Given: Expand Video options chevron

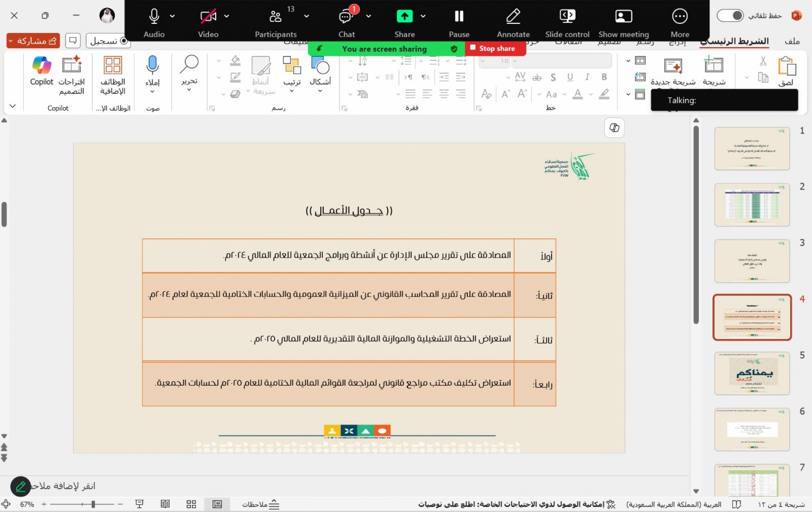Looking at the screenshot, I should click(x=227, y=16).
